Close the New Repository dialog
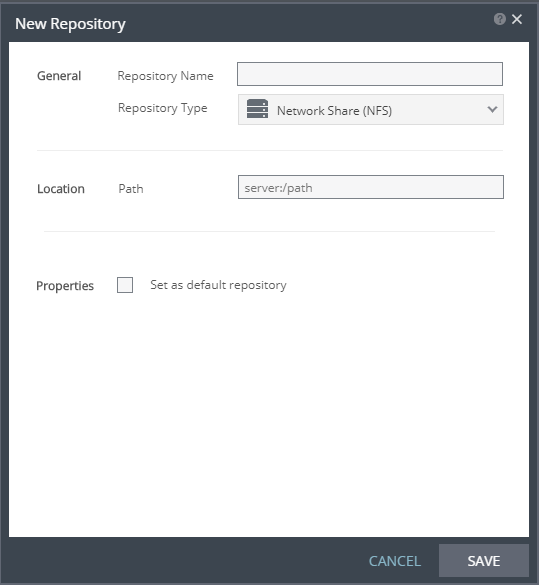 (517, 19)
